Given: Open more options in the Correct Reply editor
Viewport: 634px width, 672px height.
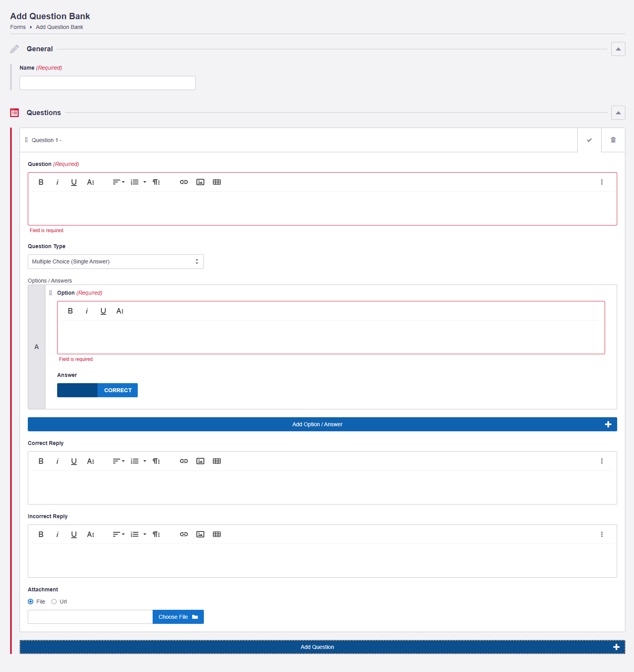Looking at the screenshot, I should (x=602, y=461).
